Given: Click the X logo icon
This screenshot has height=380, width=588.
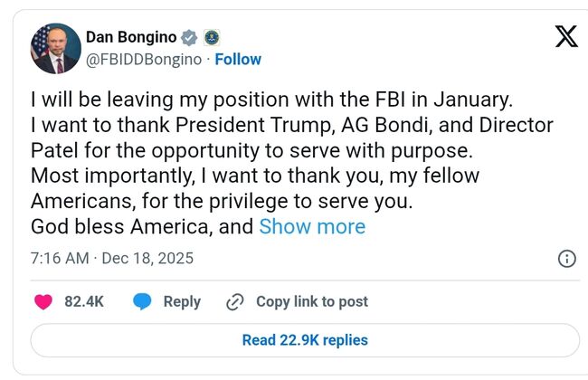Looking at the screenshot, I should pos(565,37).
